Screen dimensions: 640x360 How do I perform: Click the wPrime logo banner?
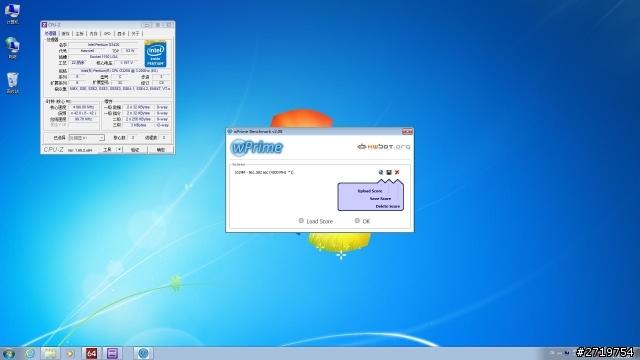[x=256, y=147]
